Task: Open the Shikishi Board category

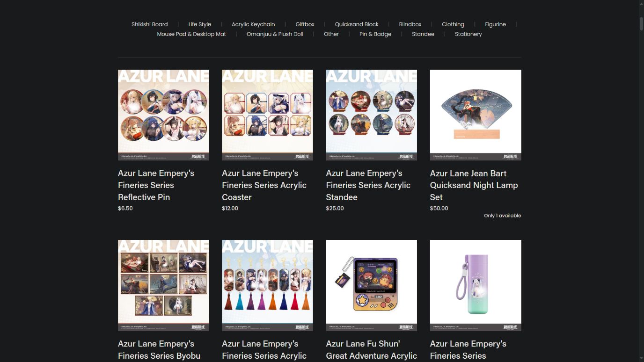Action: point(149,24)
